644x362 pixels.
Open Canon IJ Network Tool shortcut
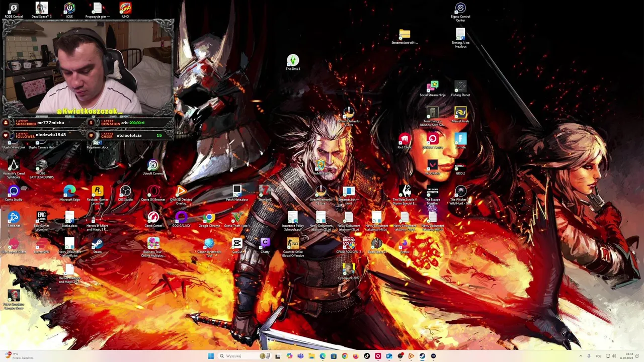(x=209, y=247)
